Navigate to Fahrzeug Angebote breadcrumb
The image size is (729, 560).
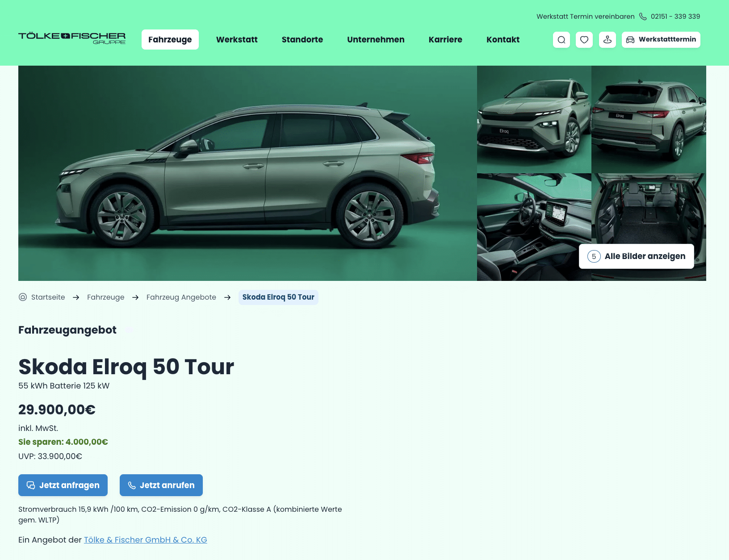(x=181, y=297)
